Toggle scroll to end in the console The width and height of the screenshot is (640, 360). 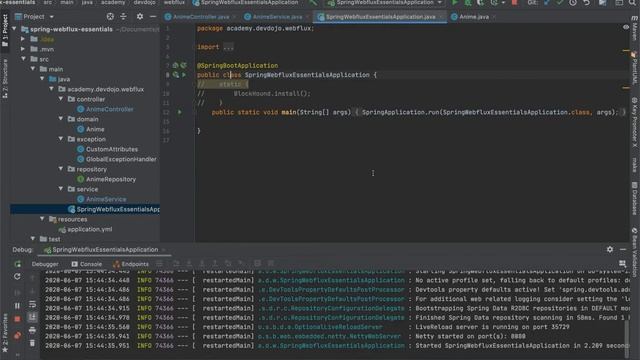(x=32, y=317)
